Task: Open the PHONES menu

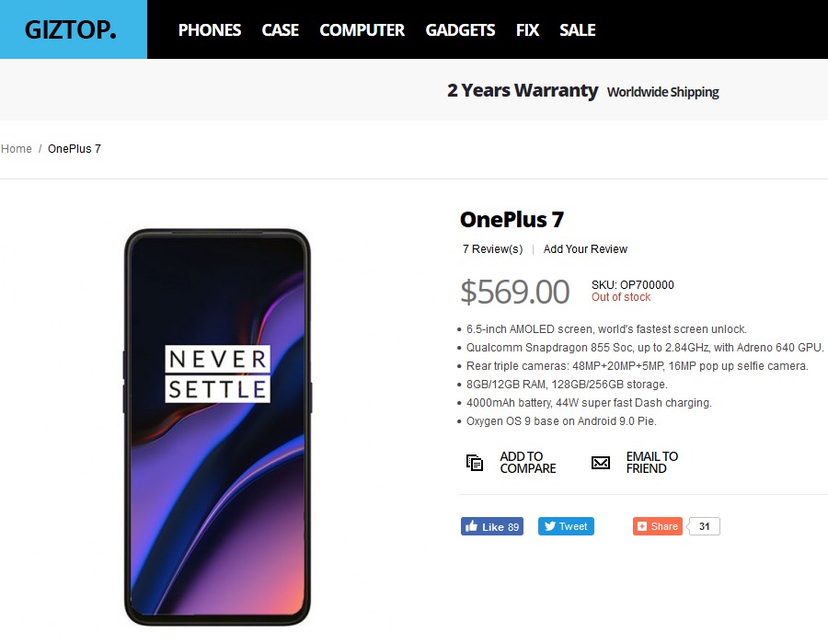Action: click(210, 30)
